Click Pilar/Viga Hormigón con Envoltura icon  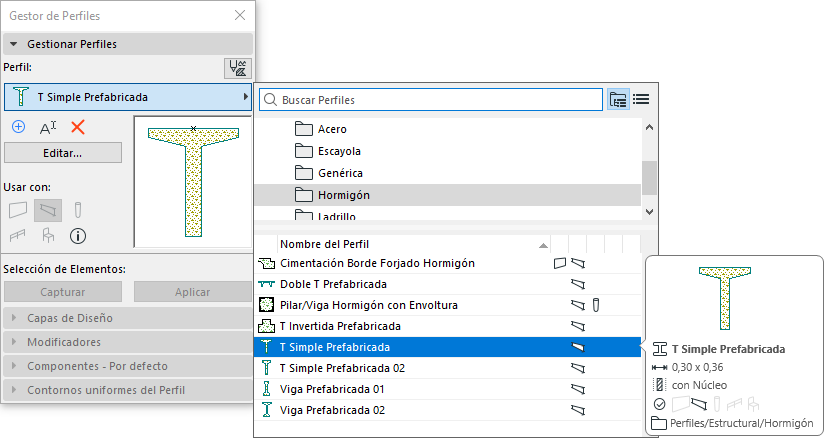tap(267, 305)
